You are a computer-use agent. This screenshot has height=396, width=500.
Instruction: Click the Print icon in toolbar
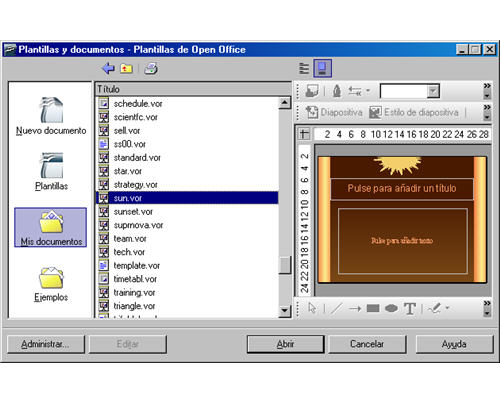tap(151, 69)
